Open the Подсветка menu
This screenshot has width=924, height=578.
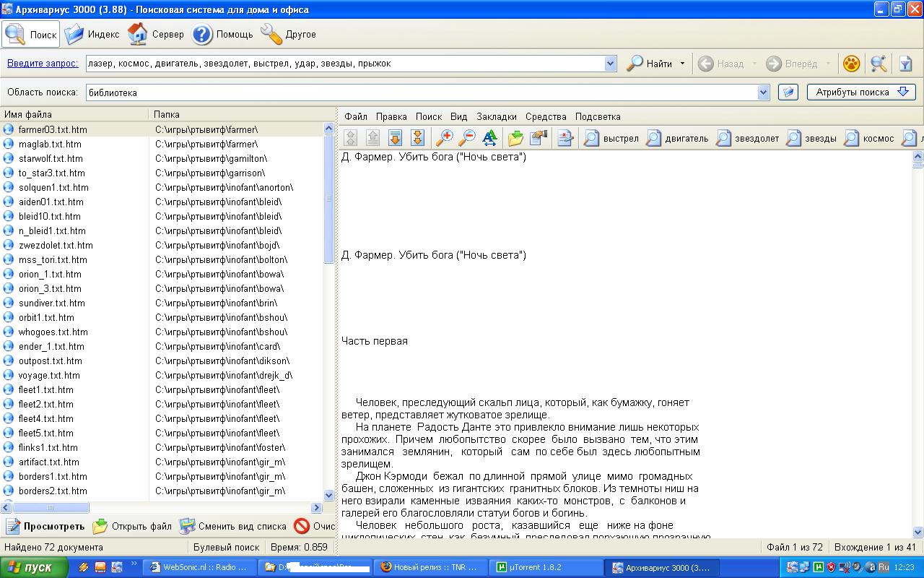click(x=598, y=116)
